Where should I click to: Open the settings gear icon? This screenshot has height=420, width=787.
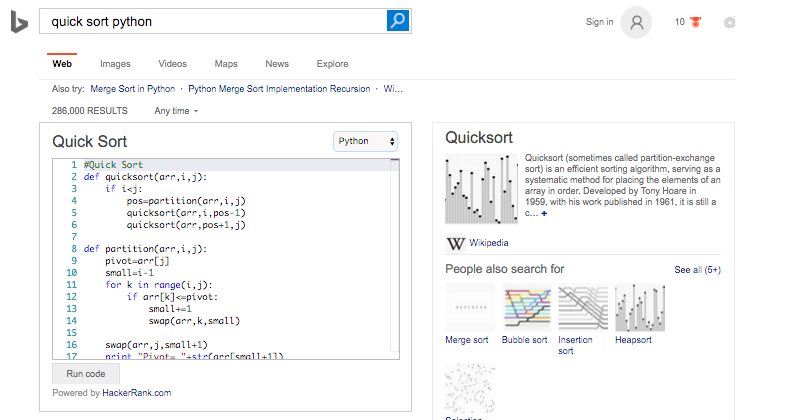click(x=730, y=22)
